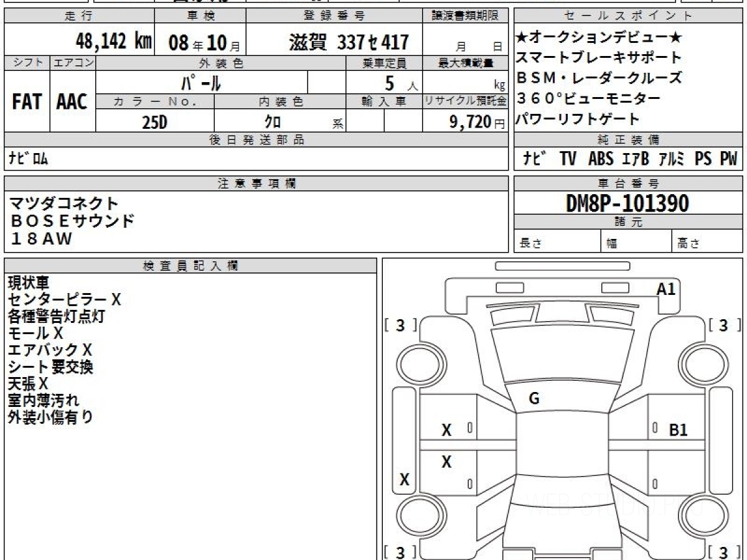Click the モールX note
Image resolution: width=747 pixels, height=560 pixels.
pos(36,334)
